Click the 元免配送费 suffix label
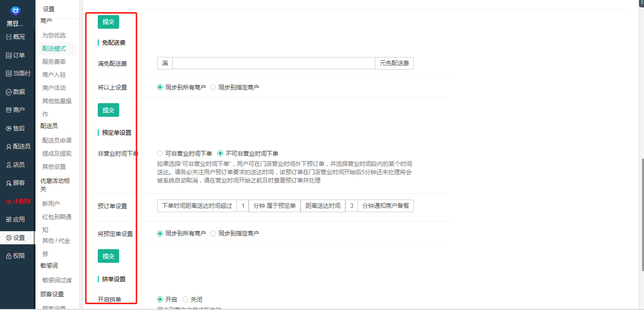The height and width of the screenshot is (310, 644). pyautogui.click(x=394, y=63)
